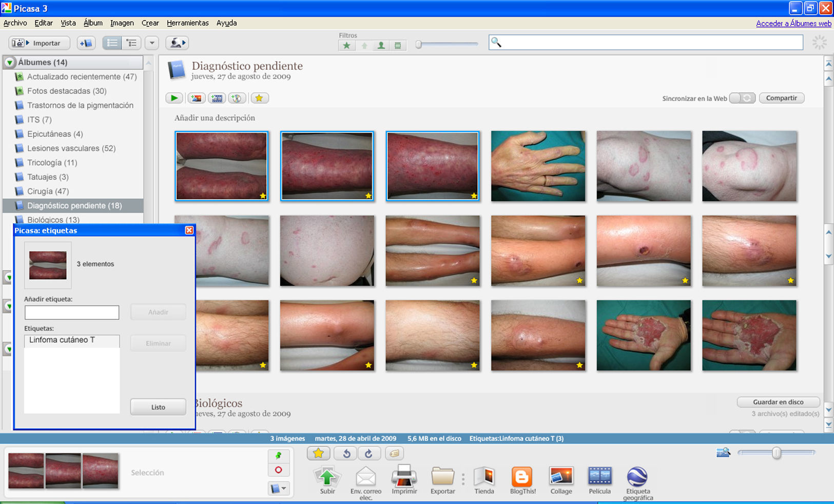This screenshot has height=504, width=834.
Task: Click the Etiqueta geográfica globe icon
Action: point(637,477)
